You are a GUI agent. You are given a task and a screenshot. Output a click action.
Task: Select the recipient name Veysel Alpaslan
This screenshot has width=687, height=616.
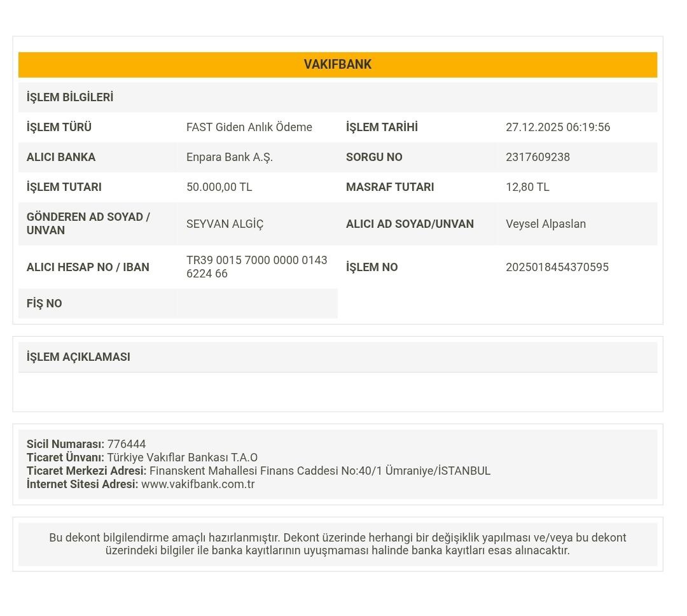[546, 224]
